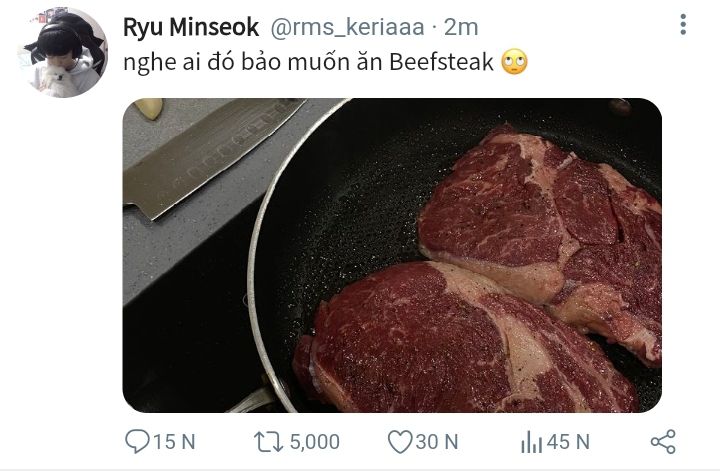Like the tweet with the heart icon
This screenshot has height=474, width=720.
click(400, 441)
